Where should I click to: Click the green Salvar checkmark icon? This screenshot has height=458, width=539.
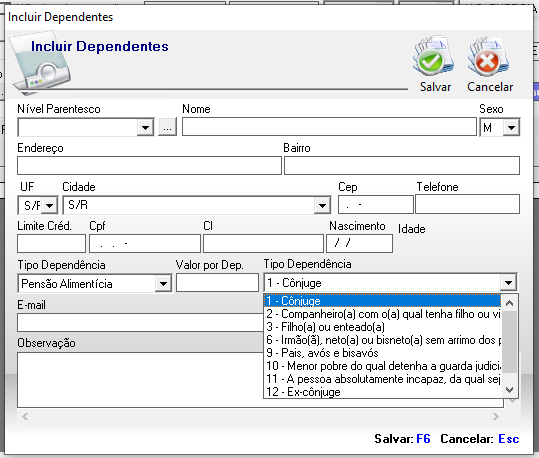point(434,56)
